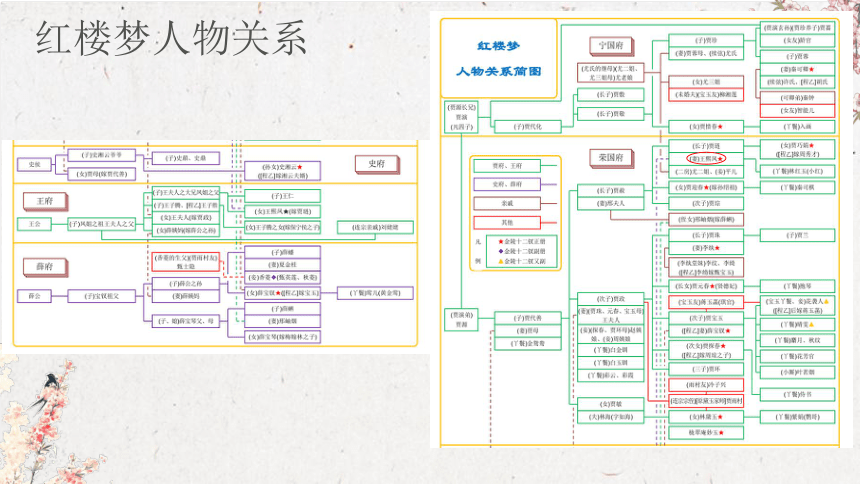Select the (丫鬟)白金钏 box
The height and width of the screenshot is (484, 860).
point(610,350)
